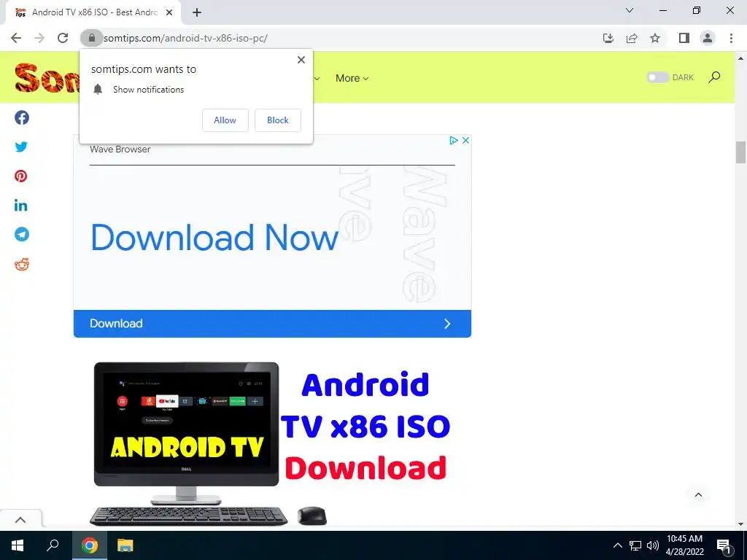Click the scrollbar down arrow
This screenshot has height=560, width=747.
(740, 524)
